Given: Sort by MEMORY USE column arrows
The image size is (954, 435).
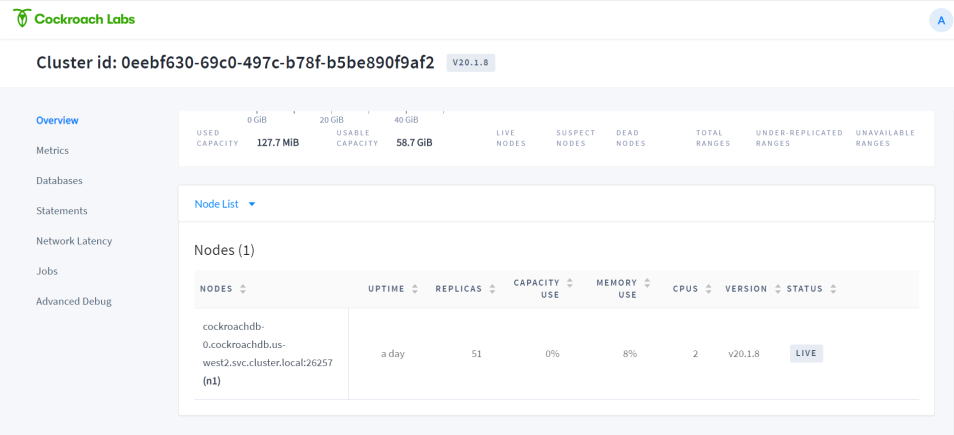Looking at the screenshot, I should click(x=647, y=283).
